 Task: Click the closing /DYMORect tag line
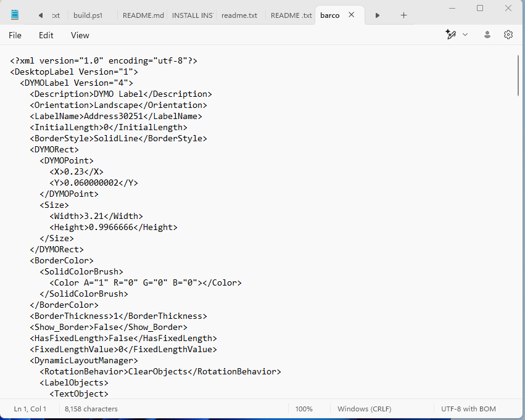pos(57,249)
